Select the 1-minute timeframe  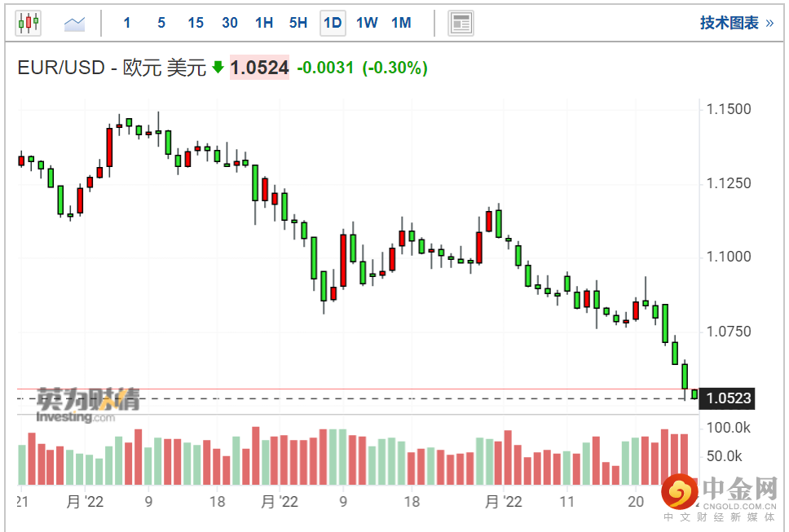tap(127, 23)
